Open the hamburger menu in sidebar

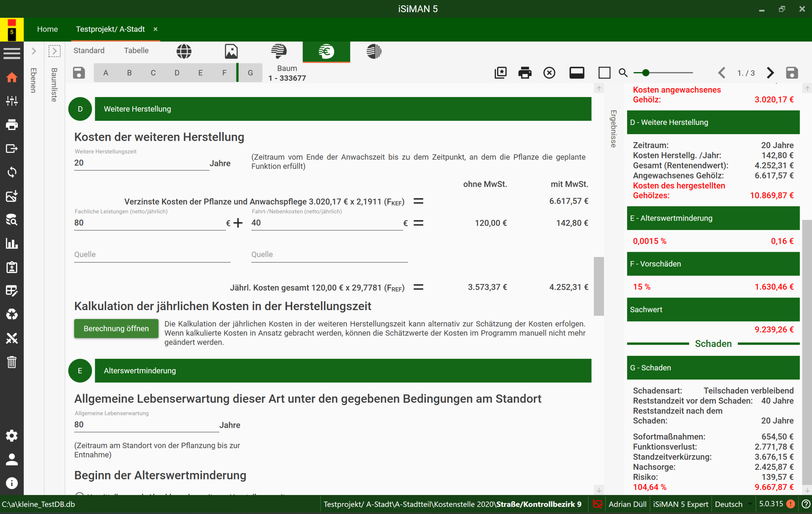12,53
